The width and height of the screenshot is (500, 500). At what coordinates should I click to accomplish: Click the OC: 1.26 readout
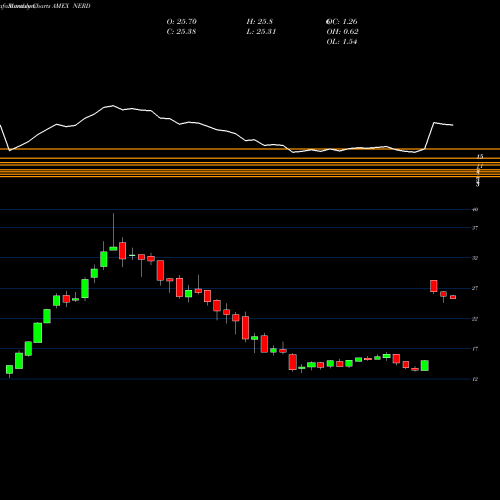pos(342,22)
